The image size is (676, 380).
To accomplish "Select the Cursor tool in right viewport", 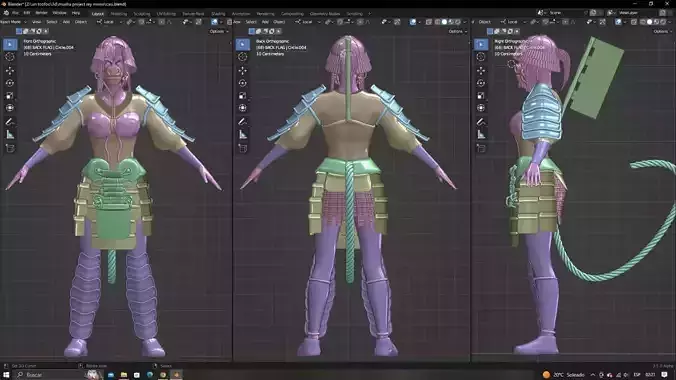I will [x=481, y=57].
